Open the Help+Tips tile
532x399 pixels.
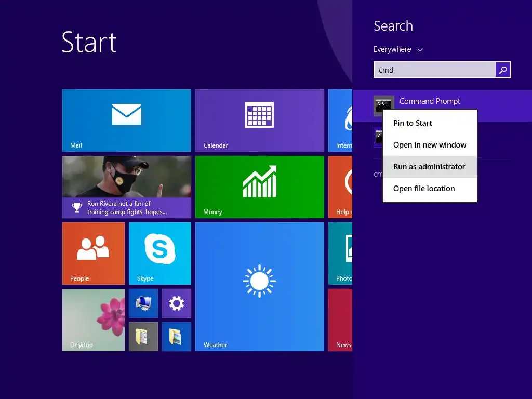point(340,187)
